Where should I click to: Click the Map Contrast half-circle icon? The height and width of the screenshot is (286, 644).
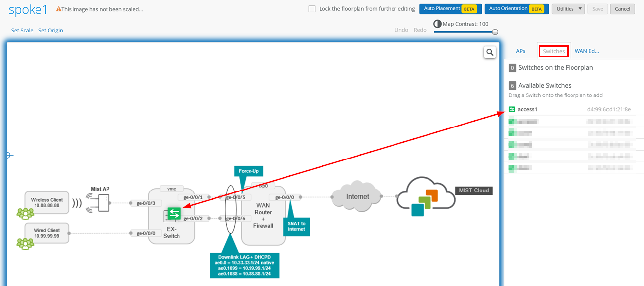pyautogui.click(x=437, y=24)
